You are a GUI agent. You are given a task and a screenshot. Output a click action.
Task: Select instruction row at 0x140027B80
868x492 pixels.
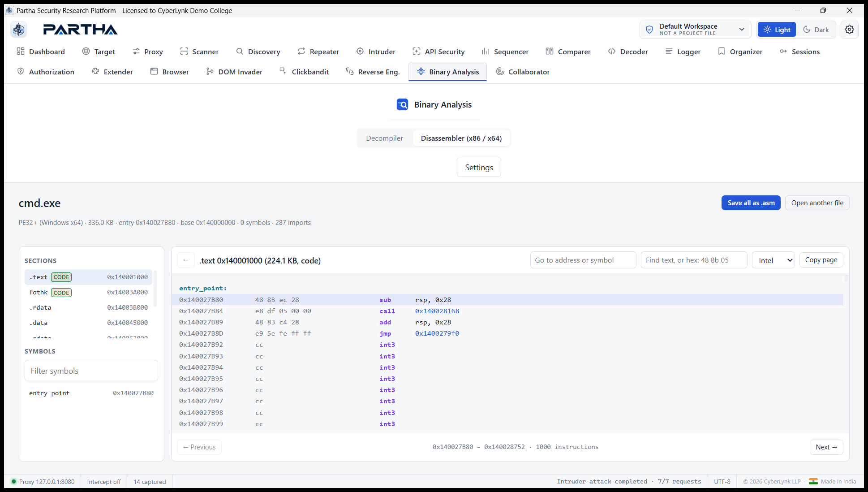click(507, 300)
